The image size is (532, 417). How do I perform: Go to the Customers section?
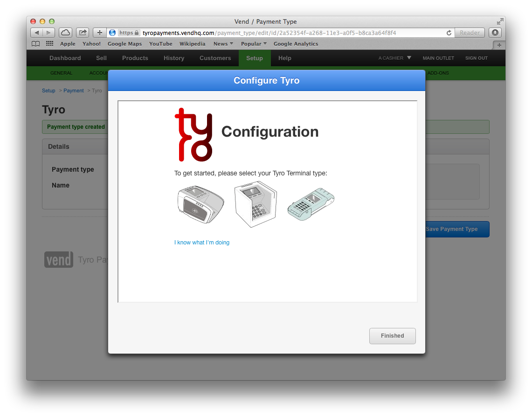pyautogui.click(x=215, y=58)
